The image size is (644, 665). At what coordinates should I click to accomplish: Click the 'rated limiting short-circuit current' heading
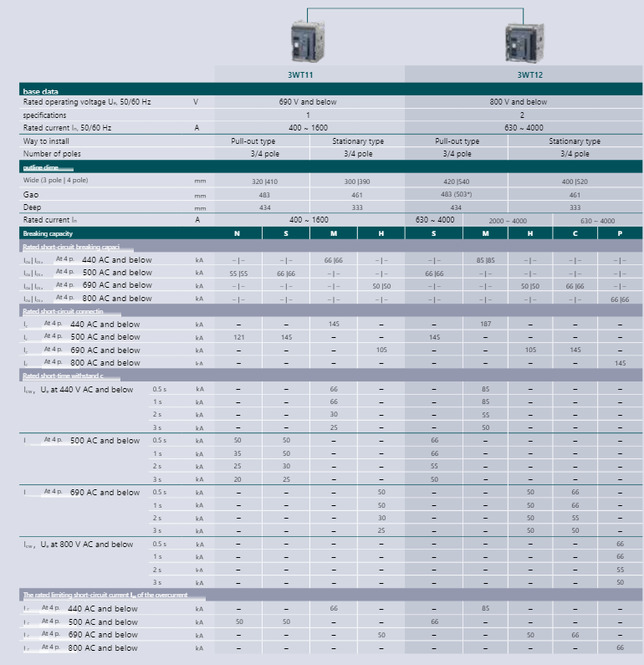click(105, 595)
